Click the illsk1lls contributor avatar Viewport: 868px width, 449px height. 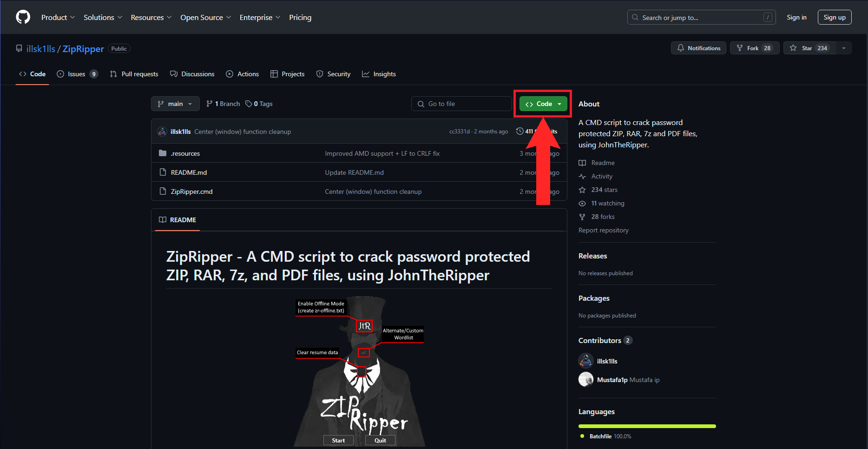586,361
